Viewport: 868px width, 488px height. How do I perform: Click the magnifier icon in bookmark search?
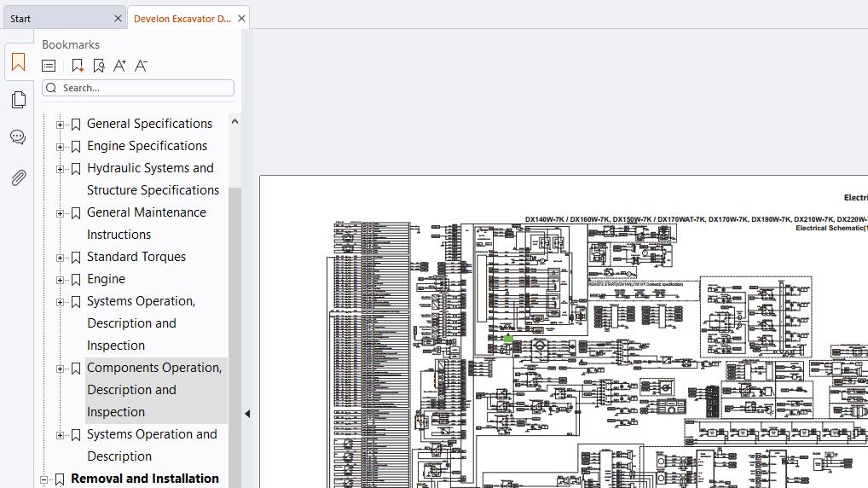coord(51,88)
